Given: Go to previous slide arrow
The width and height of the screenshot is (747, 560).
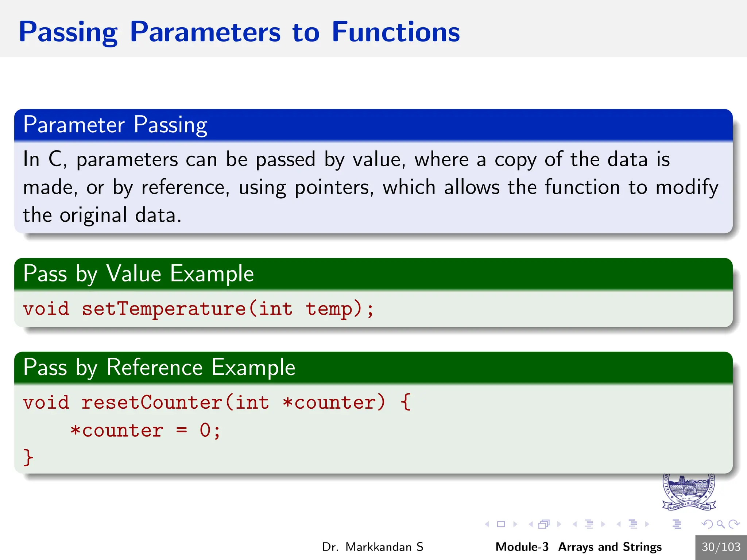Looking at the screenshot, I should pyautogui.click(x=487, y=524).
